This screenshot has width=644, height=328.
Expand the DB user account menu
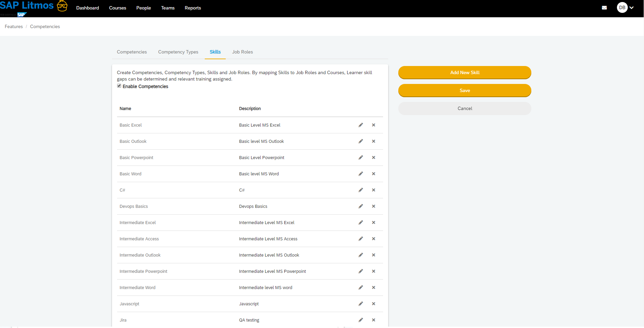pyautogui.click(x=625, y=7)
